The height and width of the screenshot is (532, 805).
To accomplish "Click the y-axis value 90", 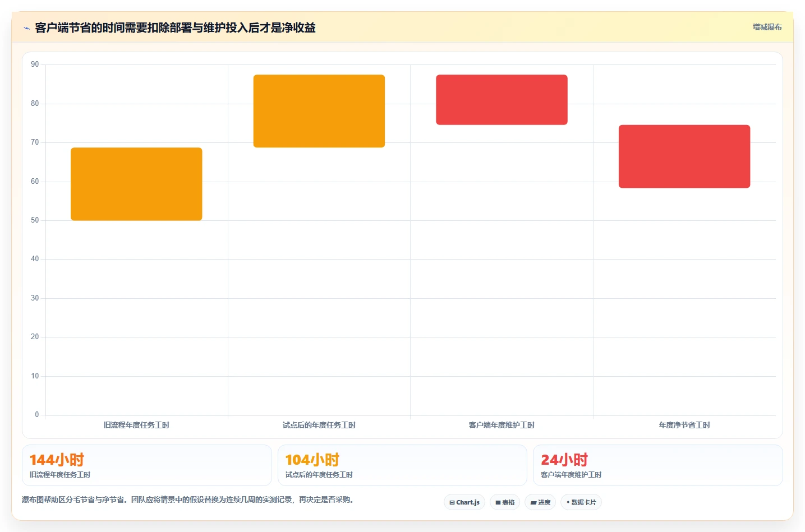I will pyautogui.click(x=35, y=64).
